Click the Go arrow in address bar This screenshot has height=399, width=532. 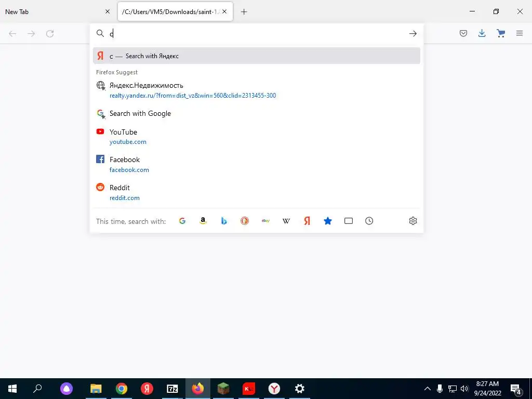pos(413,33)
